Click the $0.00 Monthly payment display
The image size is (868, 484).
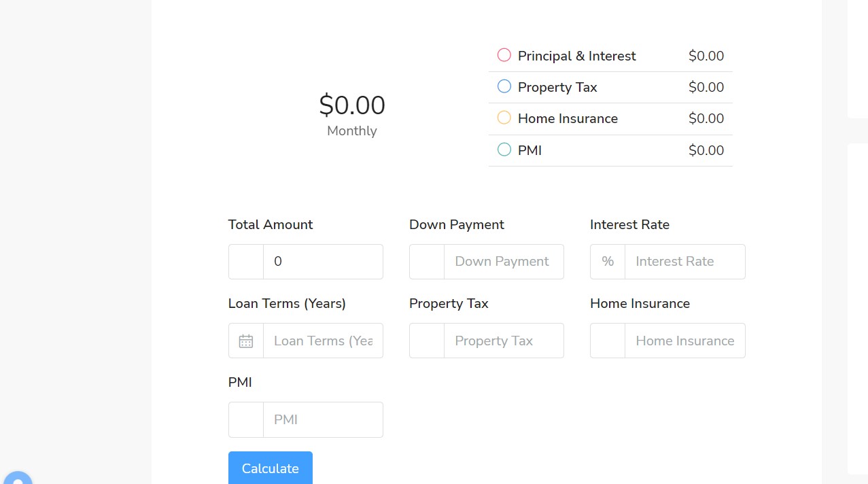click(351, 105)
